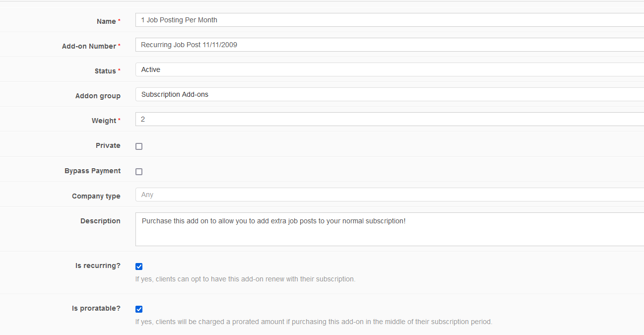The height and width of the screenshot is (335, 644).
Task: Click the Add-on Number label
Action: 89,46
